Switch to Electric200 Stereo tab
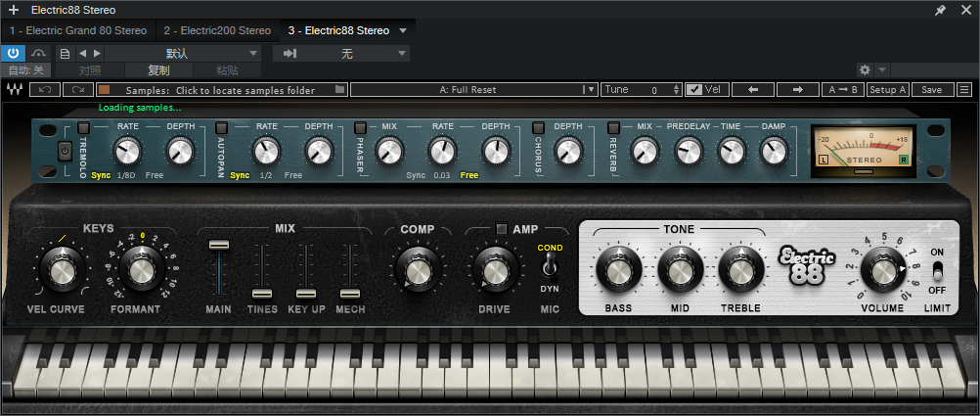This screenshot has width=980, height=416. (217, 30)
